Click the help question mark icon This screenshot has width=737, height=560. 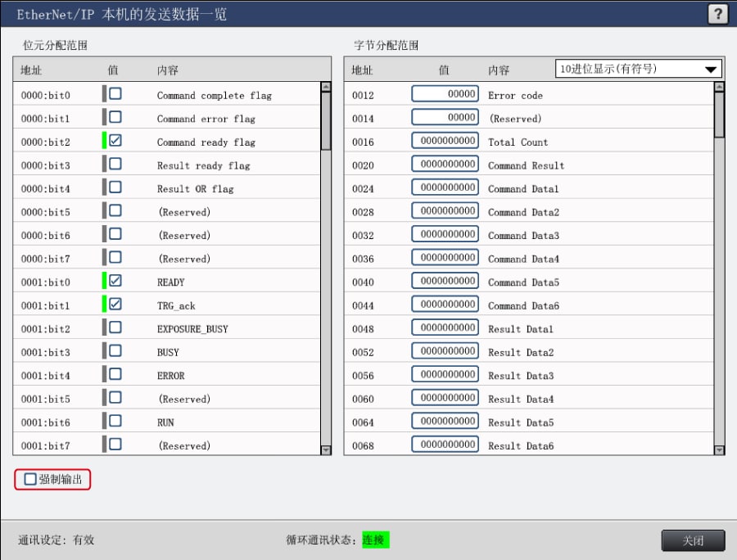tap(717, 14)
